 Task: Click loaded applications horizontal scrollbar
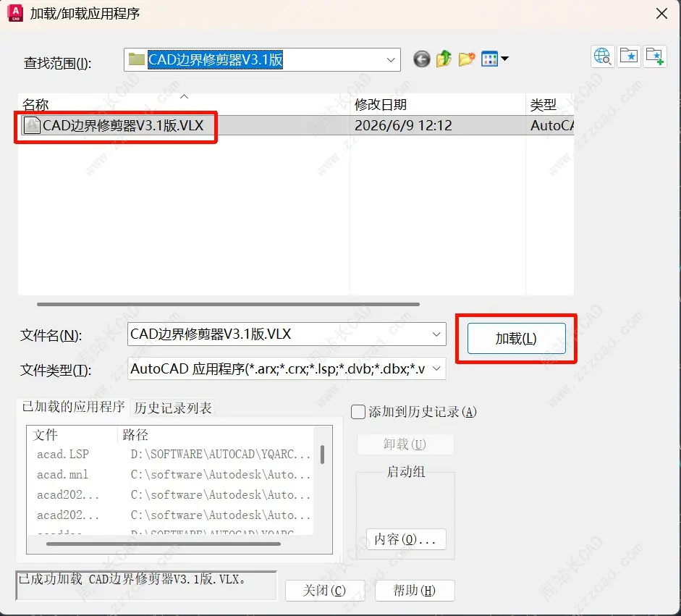tap(164, 544)
